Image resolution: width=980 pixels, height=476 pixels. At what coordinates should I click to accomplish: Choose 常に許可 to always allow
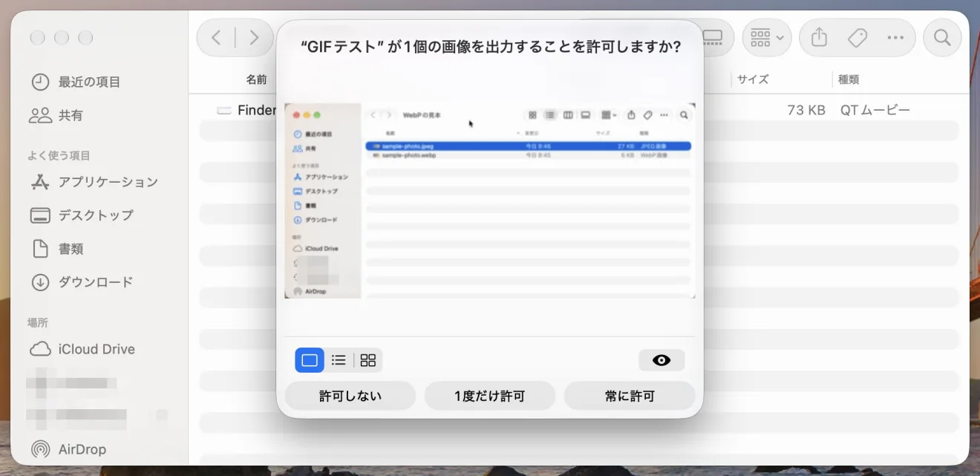630,396
